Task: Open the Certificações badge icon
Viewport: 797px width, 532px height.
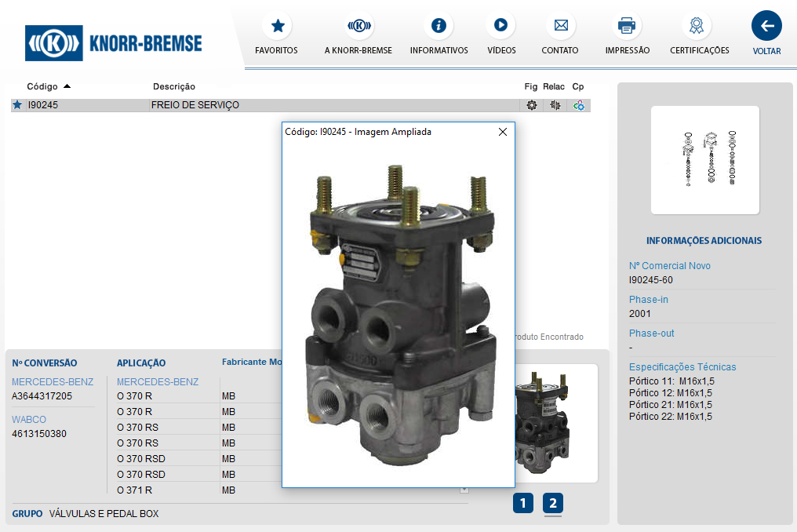Action: click(x=696, y=26)
